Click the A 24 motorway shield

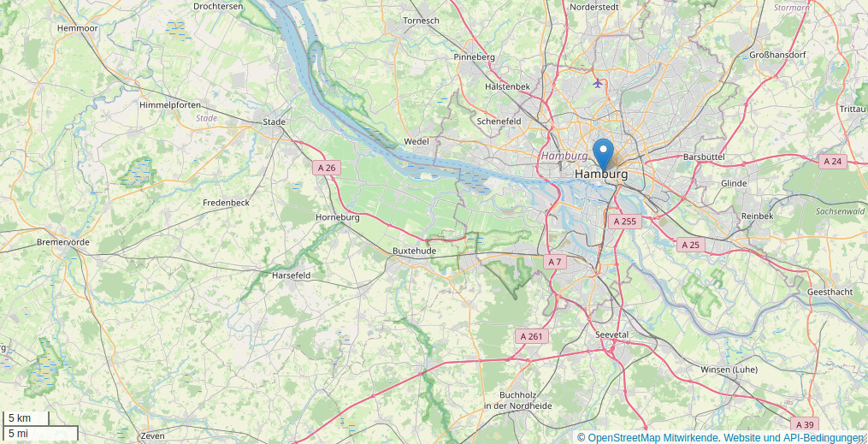(x=832, y=162)
